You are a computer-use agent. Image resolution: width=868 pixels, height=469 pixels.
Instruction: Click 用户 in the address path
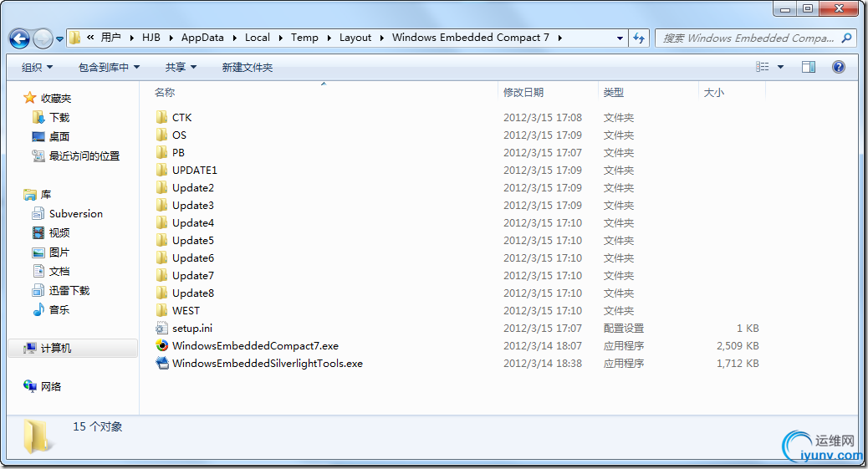110,37
